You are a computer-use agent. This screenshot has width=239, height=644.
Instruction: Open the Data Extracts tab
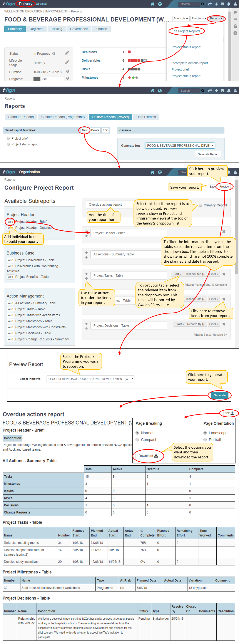[146, 117]
